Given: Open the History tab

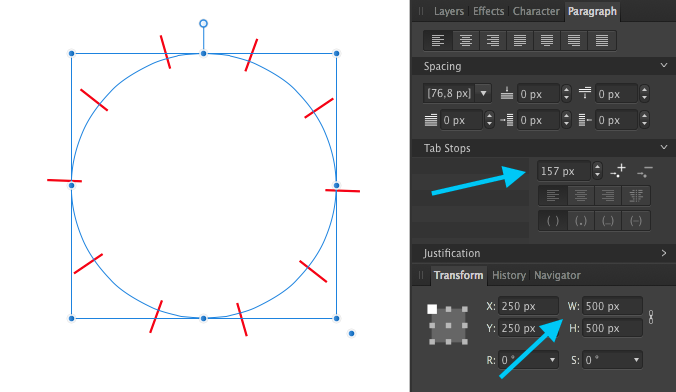Looking at the screenshot, I should pyautogui.click(x=509, y=275).
